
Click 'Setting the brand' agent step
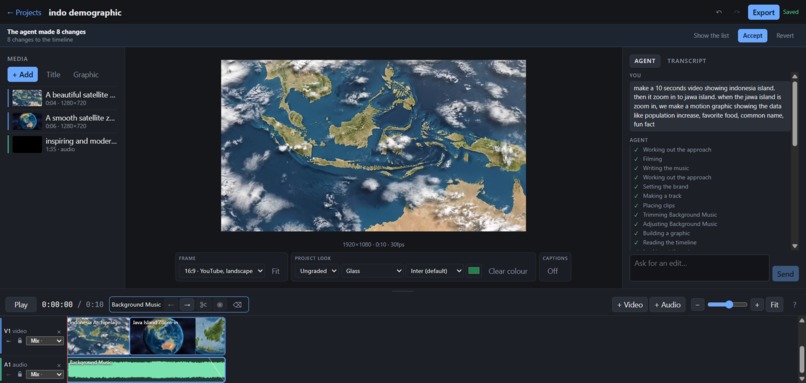(x=665, y=187)
